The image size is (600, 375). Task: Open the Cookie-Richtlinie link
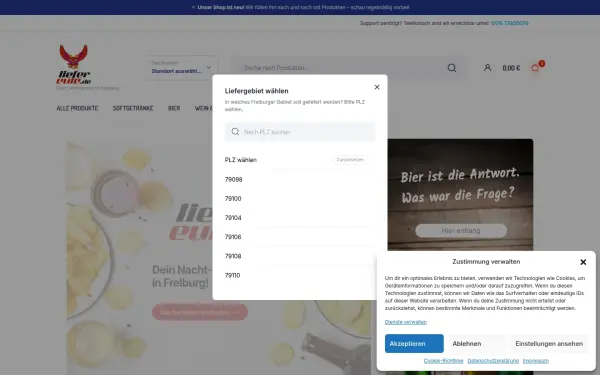(x=443, y=361)
